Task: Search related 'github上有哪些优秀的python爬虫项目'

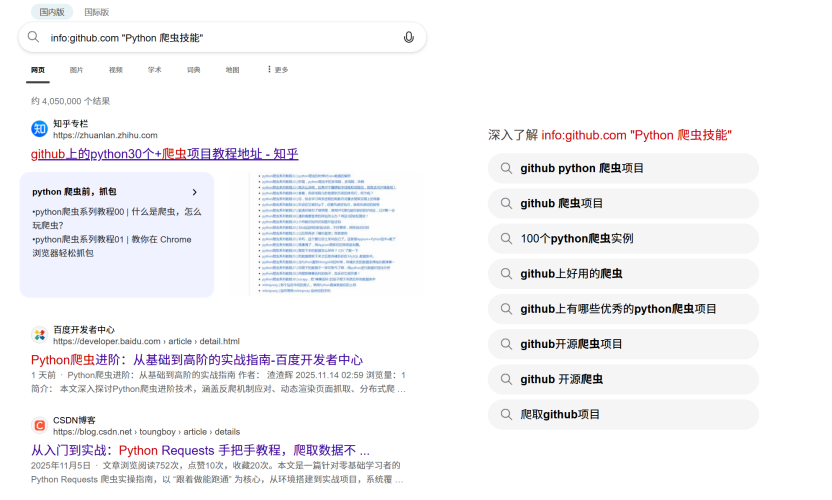Action: (x=623, y=309)
